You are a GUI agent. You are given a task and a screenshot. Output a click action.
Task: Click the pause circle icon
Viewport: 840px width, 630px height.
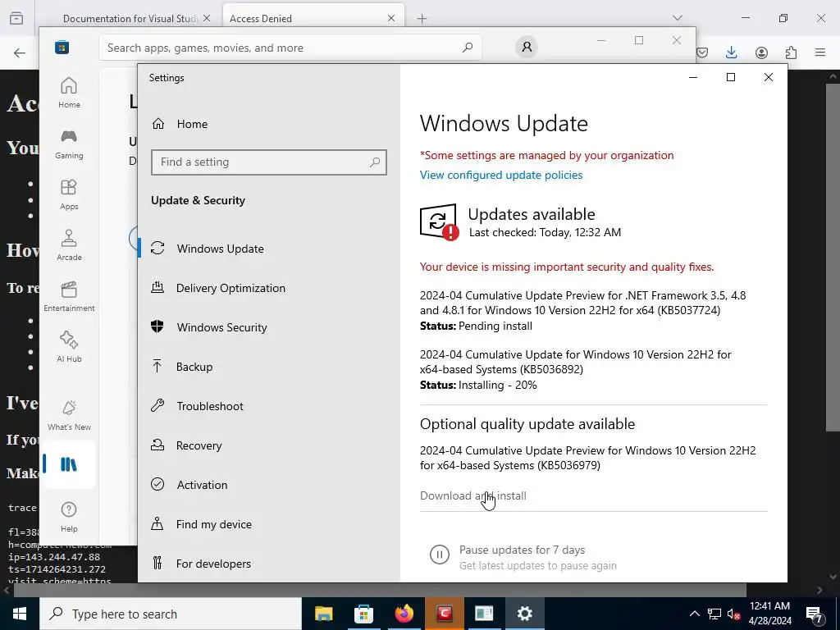click(x=440, y=555)
